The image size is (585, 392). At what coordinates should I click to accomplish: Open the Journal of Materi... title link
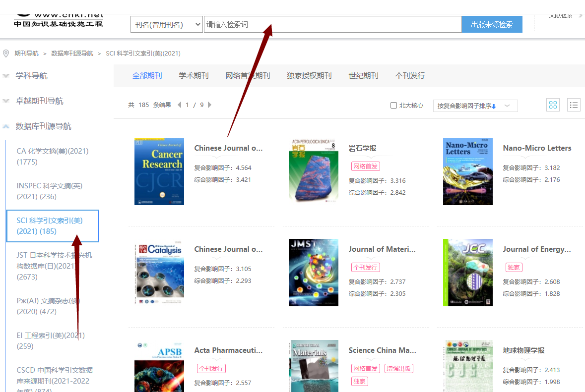click(x=382, y=249)
